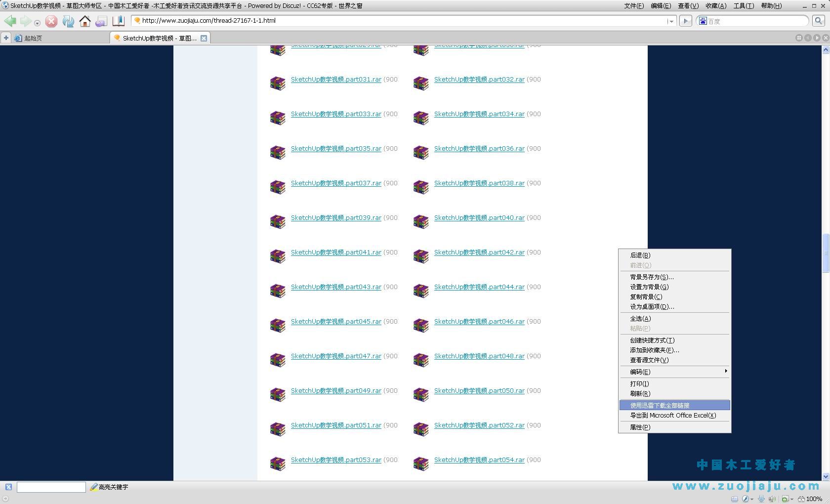Open the navigation history dropdown arrow
This screenshot has width=830, height=504.
pos(37,23)
